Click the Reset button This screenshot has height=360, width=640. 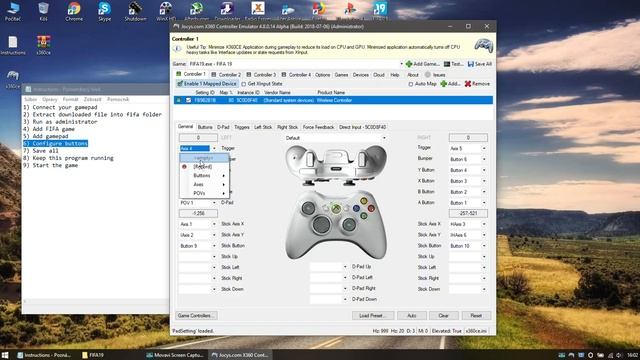pyautogui.click(x=476, y=316)
